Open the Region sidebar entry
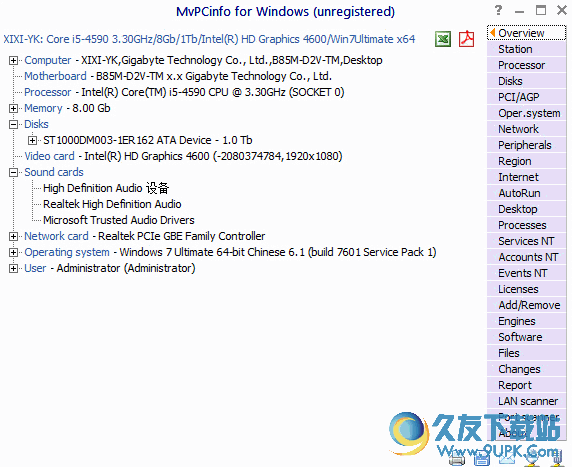 pyautogui.click(x=526, y=161)
